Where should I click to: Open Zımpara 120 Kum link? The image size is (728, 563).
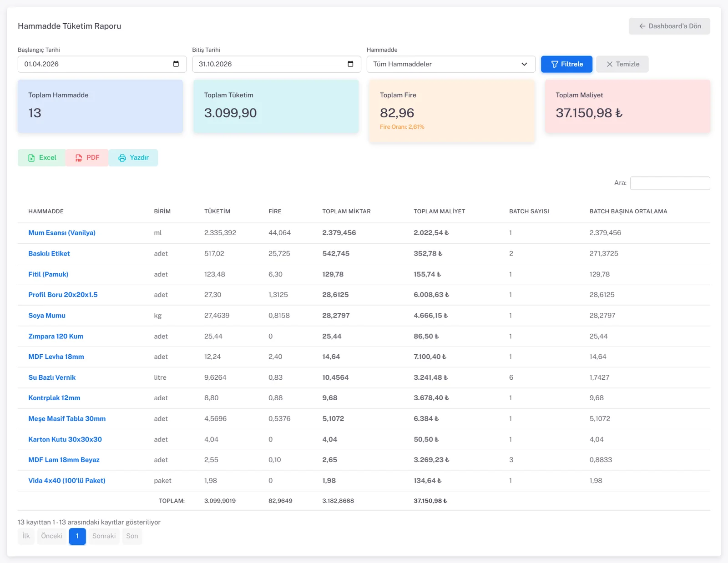click(56, 337)
